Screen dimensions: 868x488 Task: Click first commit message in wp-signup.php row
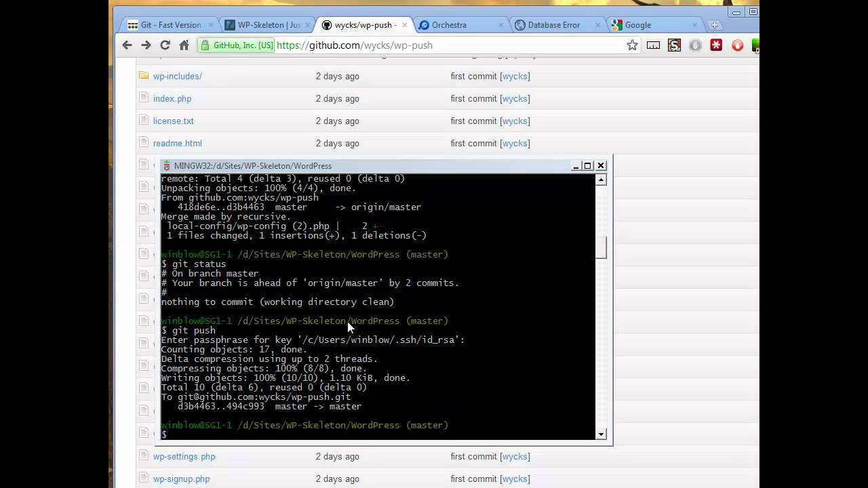click(x=474, y=479)
